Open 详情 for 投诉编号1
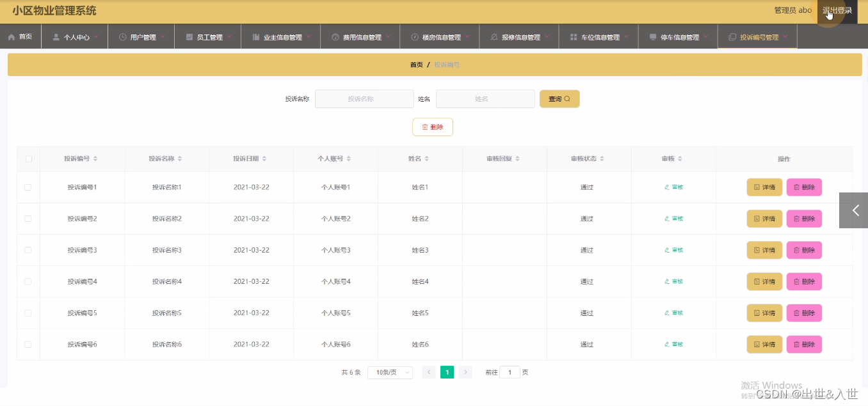This screenshot has width=868, height=406. pos(764,187)
